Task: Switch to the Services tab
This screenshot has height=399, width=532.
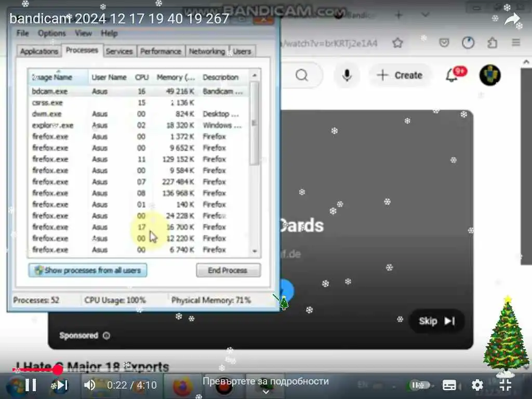Action: click(119, 51)
